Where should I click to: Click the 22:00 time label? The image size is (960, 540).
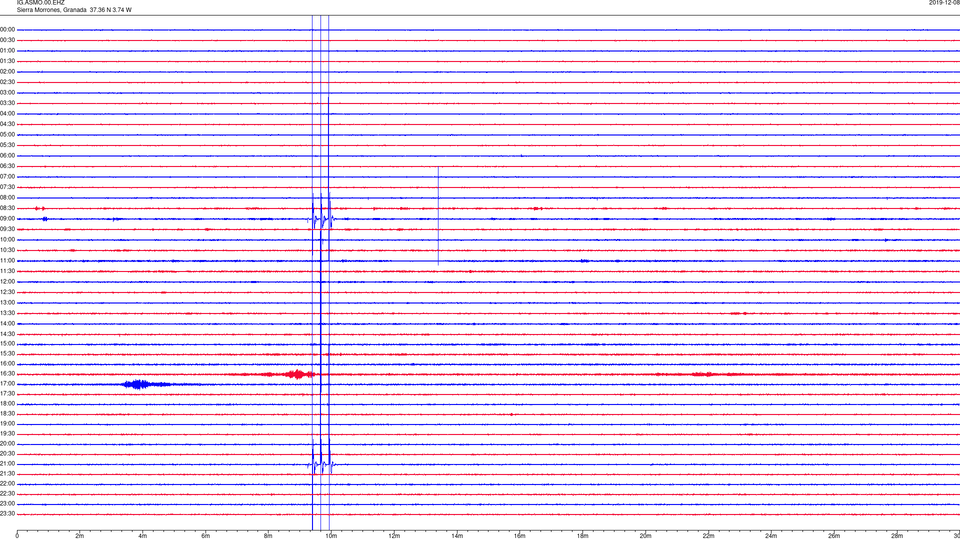click(7, 484)
